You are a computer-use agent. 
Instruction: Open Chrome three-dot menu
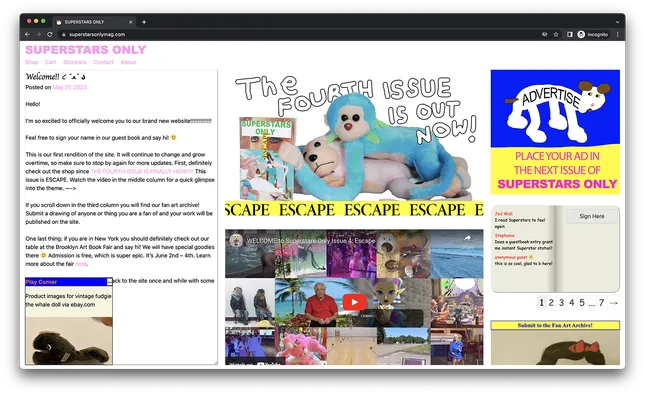tap(617, 35)
